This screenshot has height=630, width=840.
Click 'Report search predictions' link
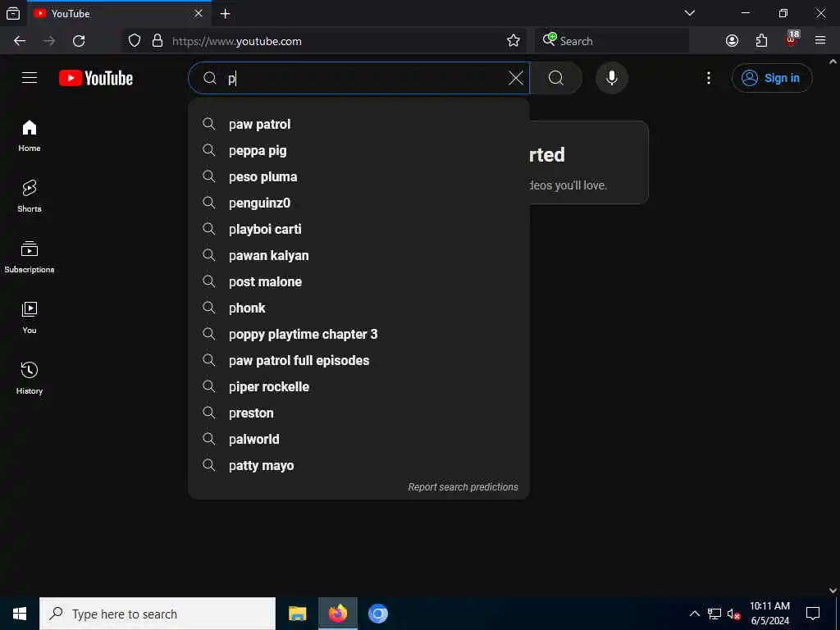463,487
